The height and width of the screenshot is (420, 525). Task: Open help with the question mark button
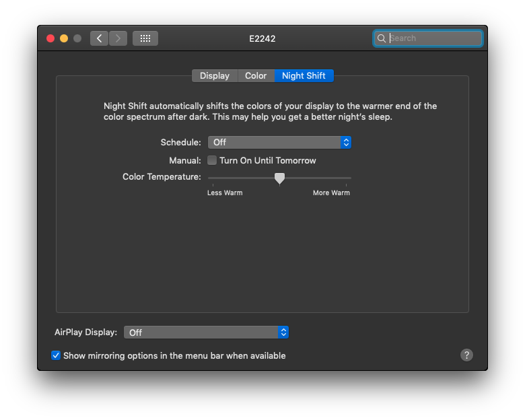(x=466, y=355)
